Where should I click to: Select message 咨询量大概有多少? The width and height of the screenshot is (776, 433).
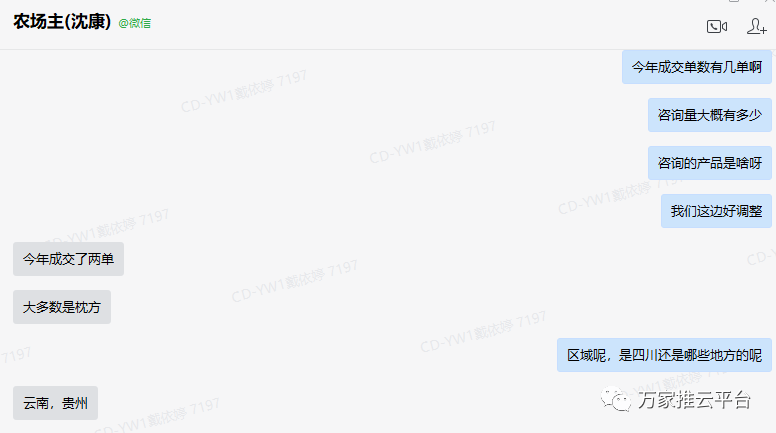709,115
